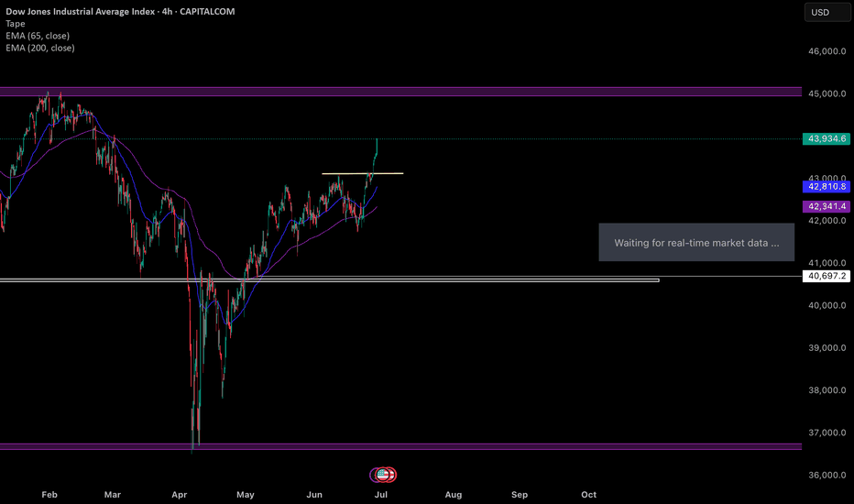This screenshot has width=854, height=504.
Task: Click the 41,000.0 price axis label
Action: [827, 263]
